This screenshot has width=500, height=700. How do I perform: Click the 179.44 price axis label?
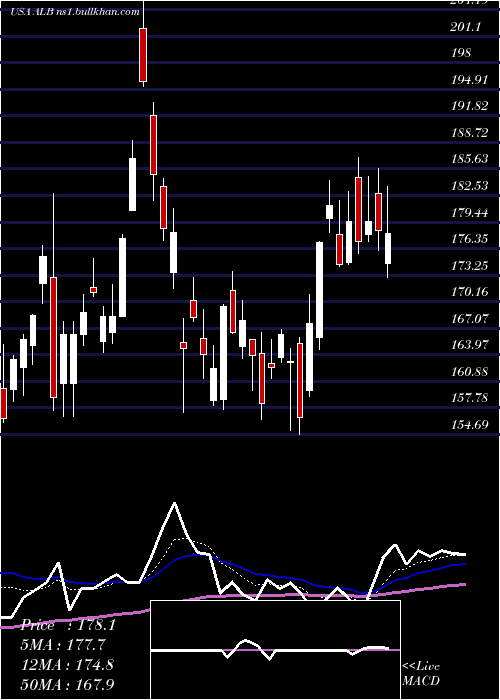[471, 212]
